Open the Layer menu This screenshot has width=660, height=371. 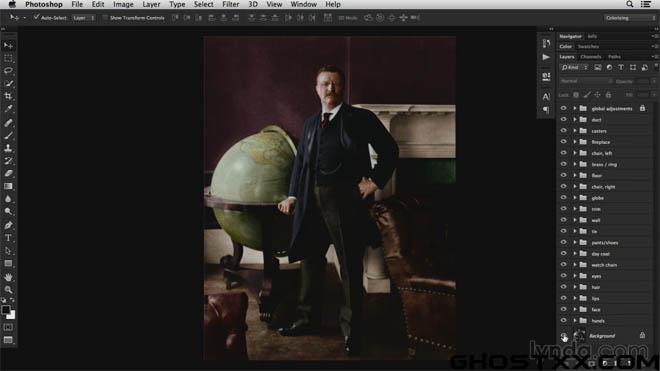[151, 4]
